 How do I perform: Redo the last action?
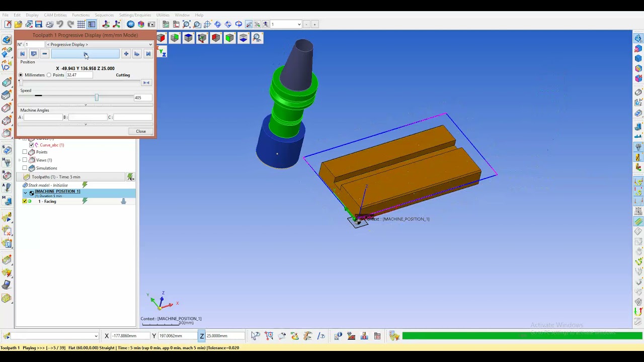click(x=70, y=24)
